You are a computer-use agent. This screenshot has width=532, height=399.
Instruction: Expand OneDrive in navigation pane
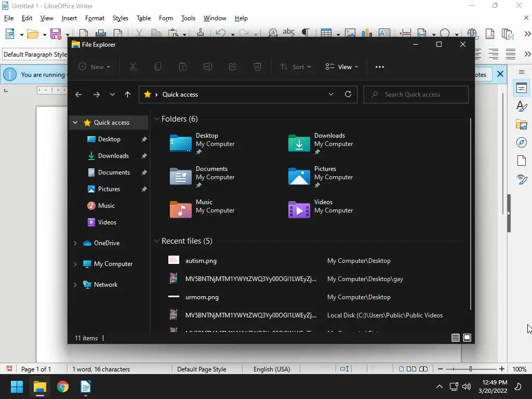point(75,243)
